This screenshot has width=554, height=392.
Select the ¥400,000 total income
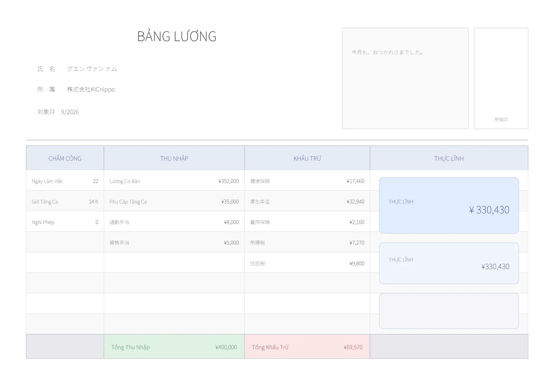(226, 347)
